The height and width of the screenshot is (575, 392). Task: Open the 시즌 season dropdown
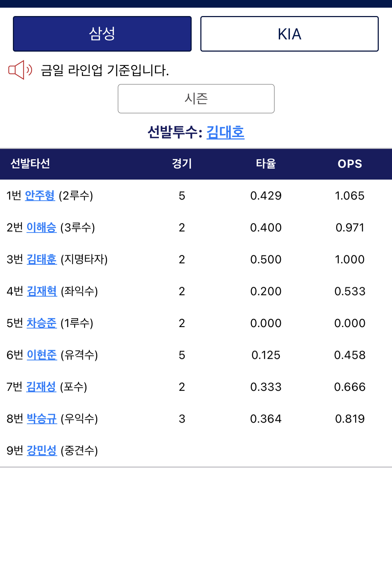pos(196,99)
